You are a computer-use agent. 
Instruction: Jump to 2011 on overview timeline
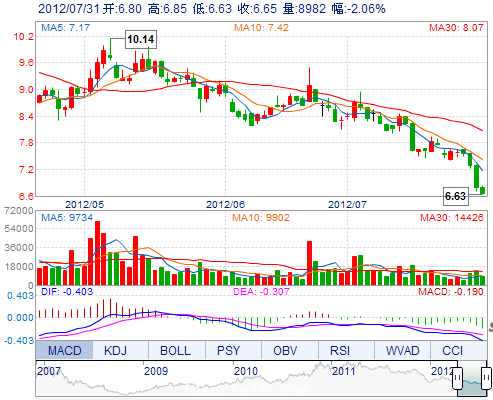point(344,371)
